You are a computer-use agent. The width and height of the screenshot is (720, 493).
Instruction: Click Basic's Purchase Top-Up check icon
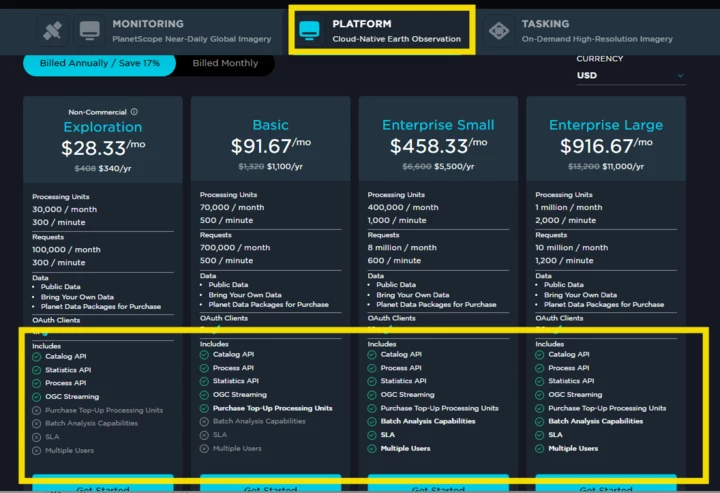coord(204,408)
